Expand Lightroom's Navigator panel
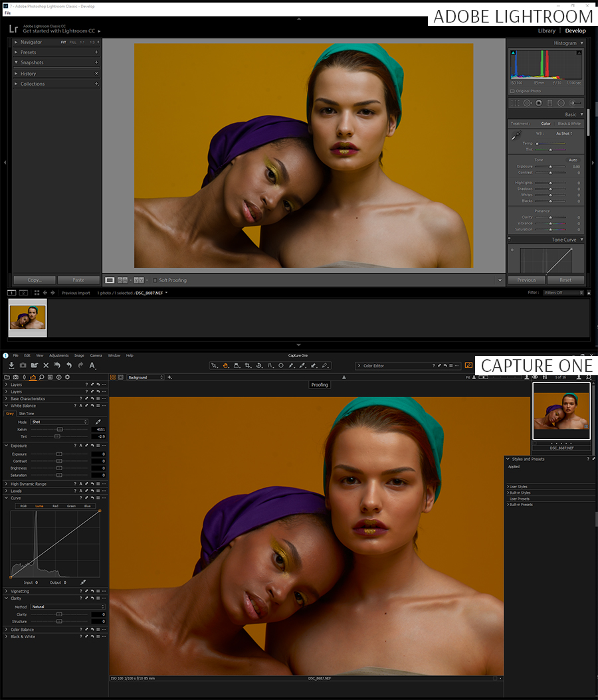Screen dimensions: 598x700 coord(16,42)
